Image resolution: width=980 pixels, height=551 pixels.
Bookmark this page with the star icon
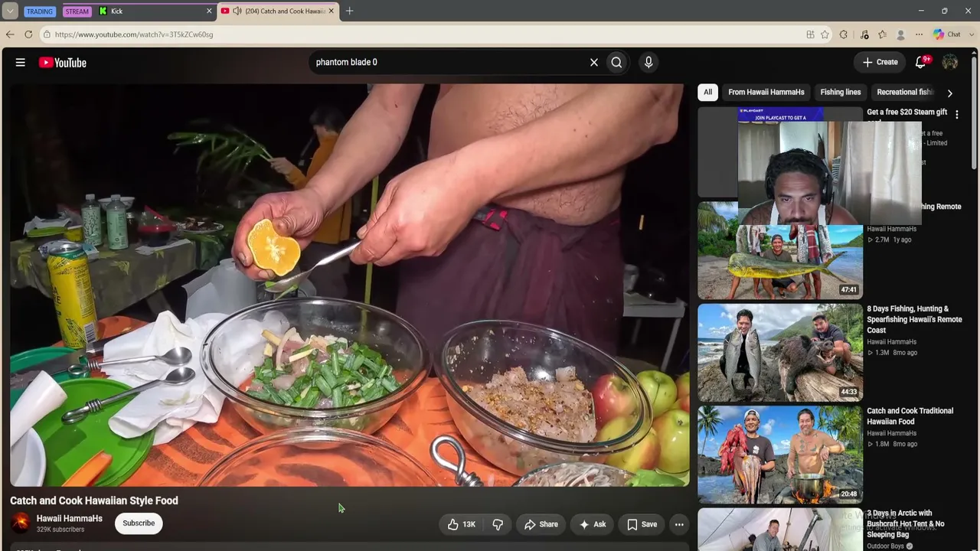825,34
